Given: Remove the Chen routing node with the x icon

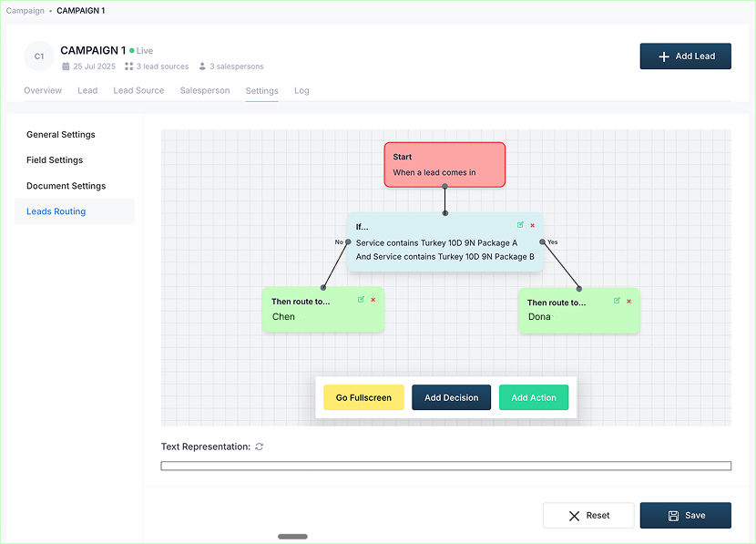Looking at the screenshot, I should pos(372,300).
